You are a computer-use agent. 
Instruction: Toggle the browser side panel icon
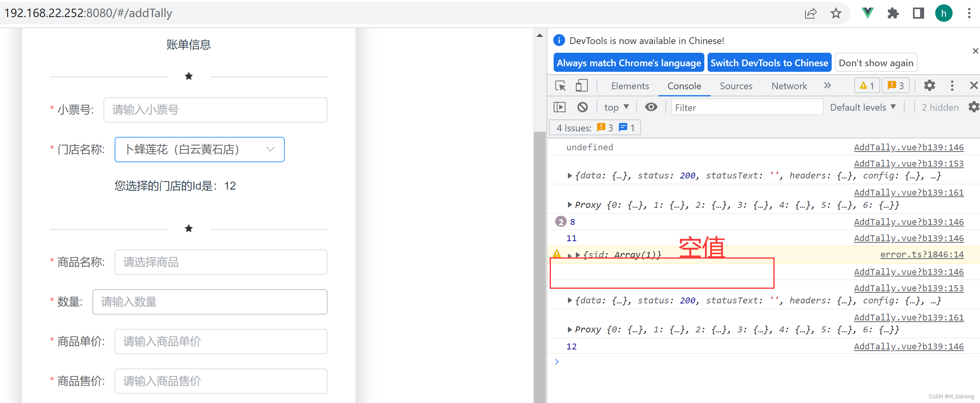point(918,13)
